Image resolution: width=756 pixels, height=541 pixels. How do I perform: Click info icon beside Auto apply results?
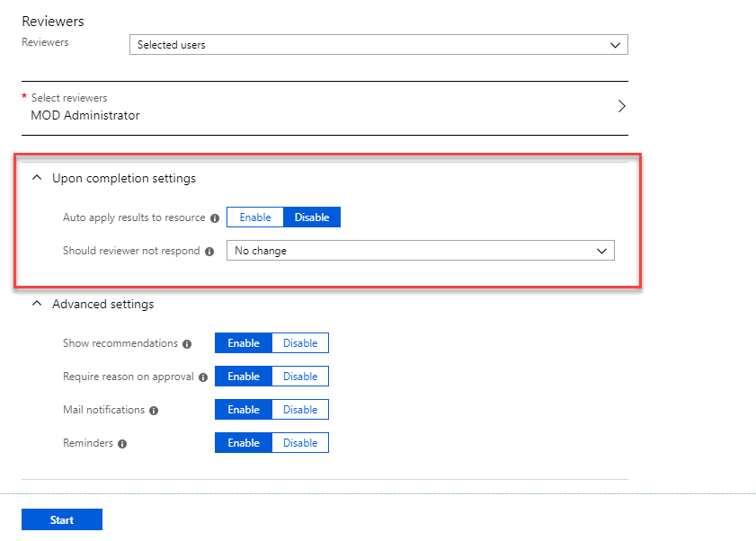(215, 218)
